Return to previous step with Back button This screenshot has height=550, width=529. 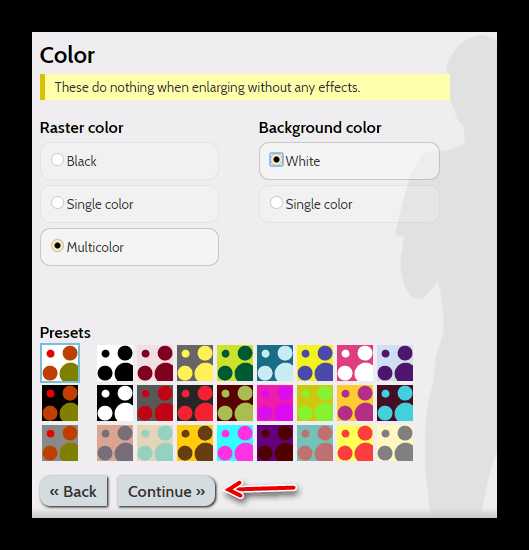click(73, 491)
